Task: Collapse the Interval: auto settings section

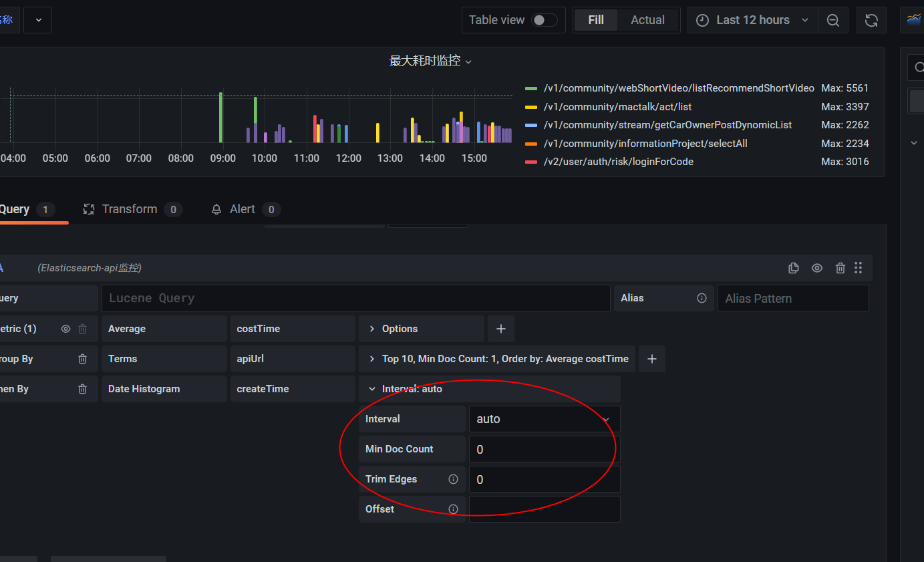Action: pos(490,389)
